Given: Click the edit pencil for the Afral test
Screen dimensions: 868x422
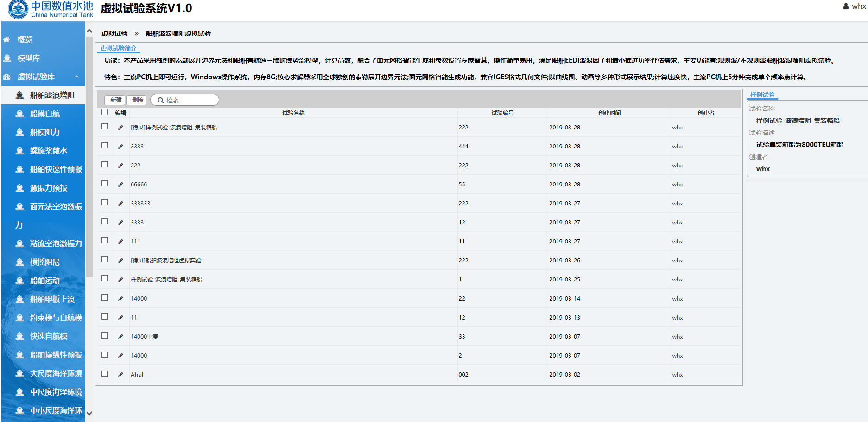Looking at the screenshot, I should [120, 375].
